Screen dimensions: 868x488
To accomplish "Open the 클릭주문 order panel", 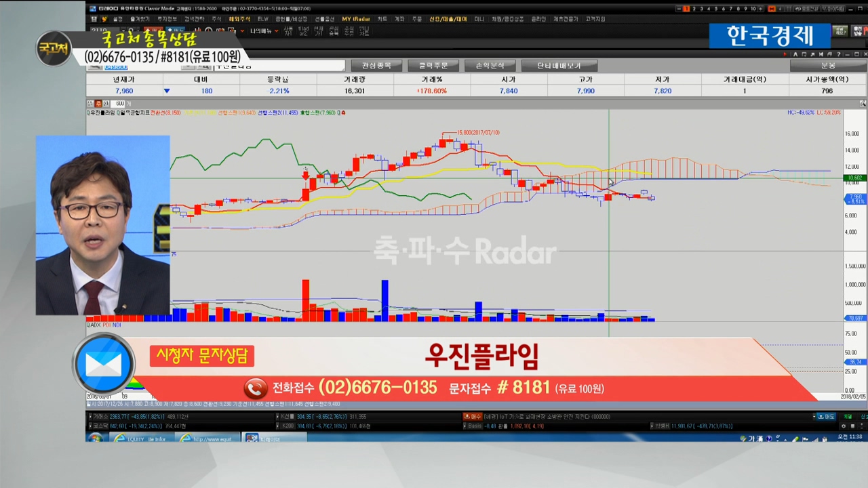I will coord(433,66).
